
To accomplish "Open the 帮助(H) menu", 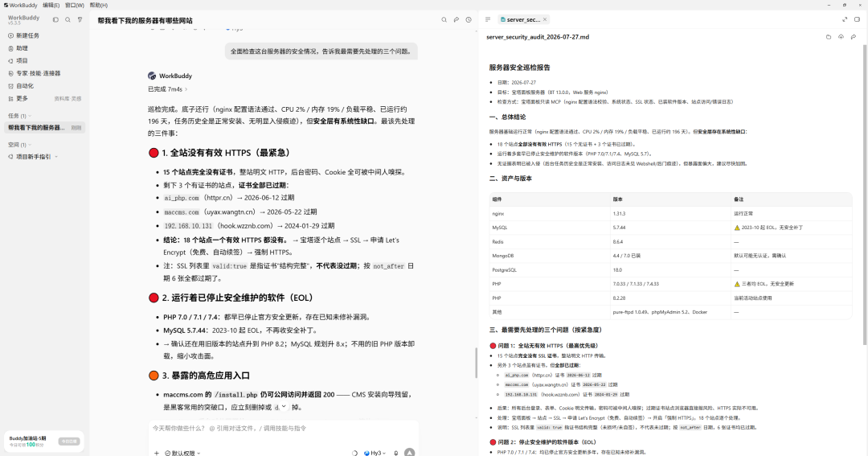I will 99,5.
